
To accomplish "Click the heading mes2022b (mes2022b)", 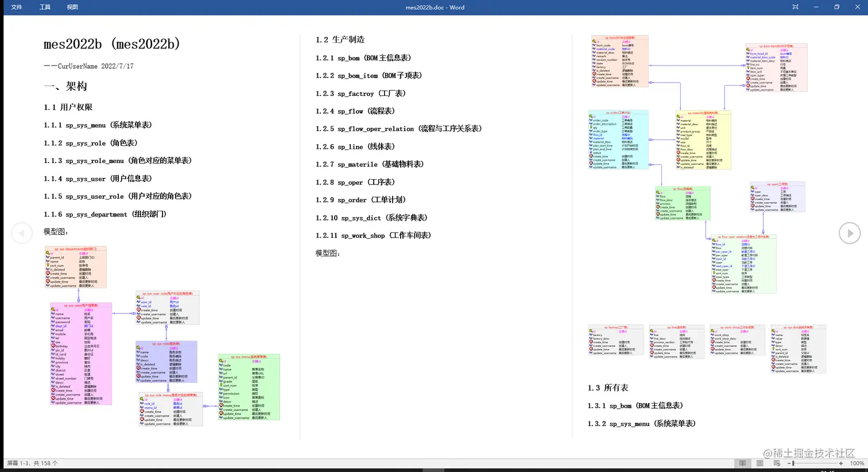I will [x=112, y=44].
